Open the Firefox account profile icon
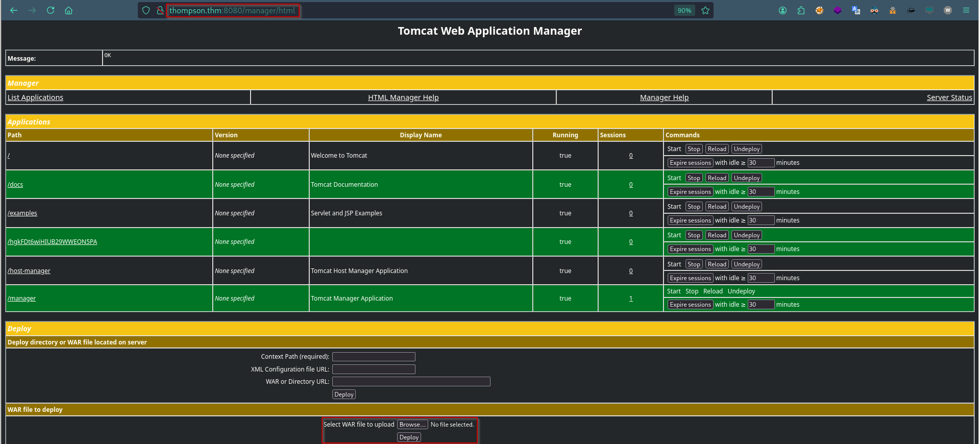 pos(782,10)
